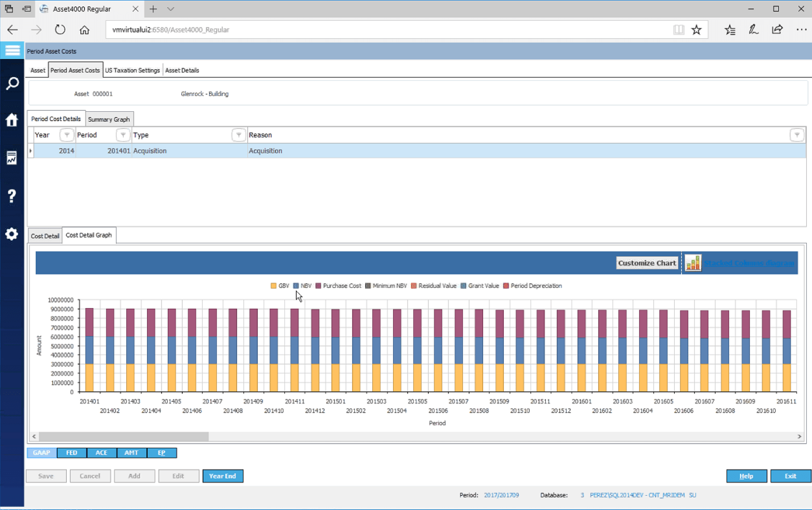Add page to favorites star icon
Screen dimensions: 812x510
point(697,30)
